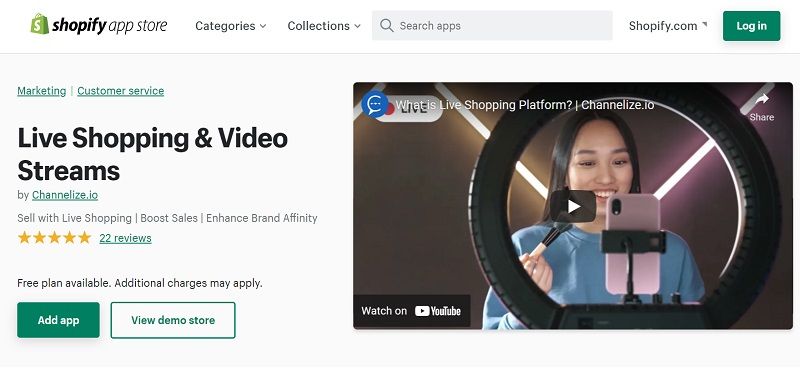Click the Free plan available text
This screenshot has width=800, height=385.
click(140, 283)
